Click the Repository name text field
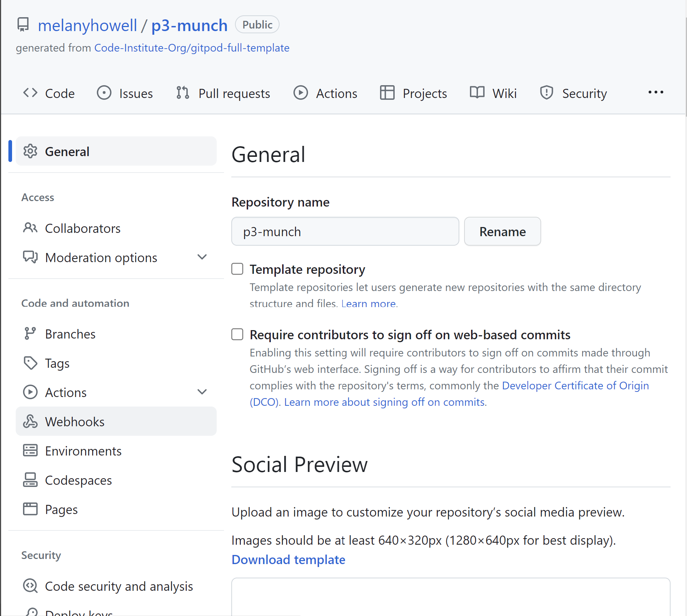687x616 pixels. [x=345, y=232]
